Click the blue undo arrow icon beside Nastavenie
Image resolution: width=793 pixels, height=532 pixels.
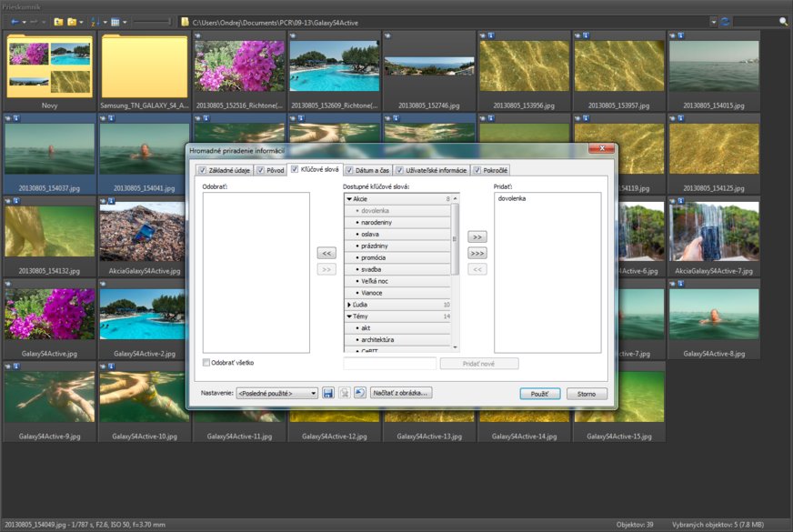[359, 393]
